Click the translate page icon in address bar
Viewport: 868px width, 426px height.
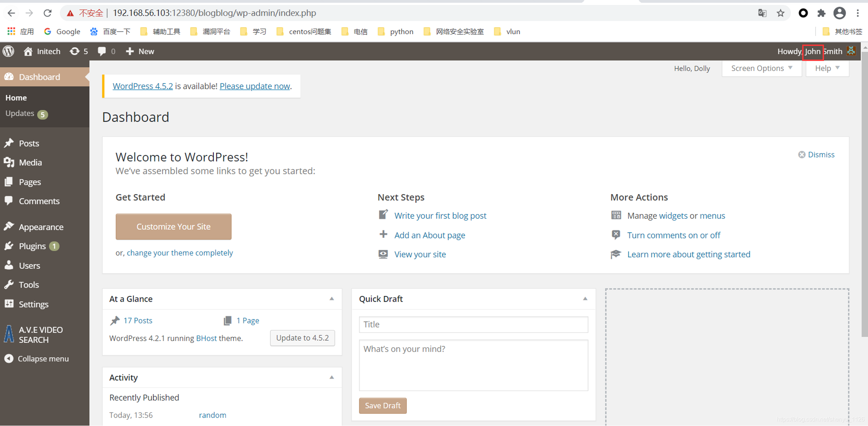tap(762, 13)
